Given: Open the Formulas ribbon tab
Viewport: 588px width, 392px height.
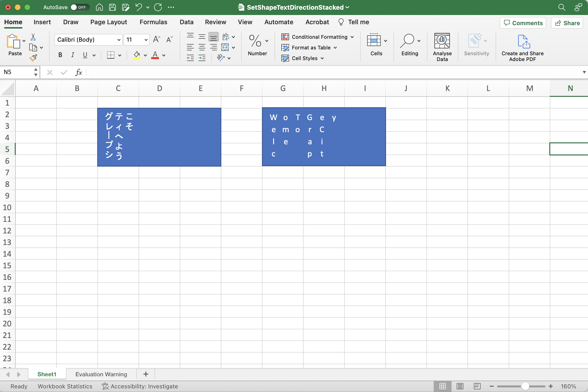Looking at the screenshot, I should 153,22.
